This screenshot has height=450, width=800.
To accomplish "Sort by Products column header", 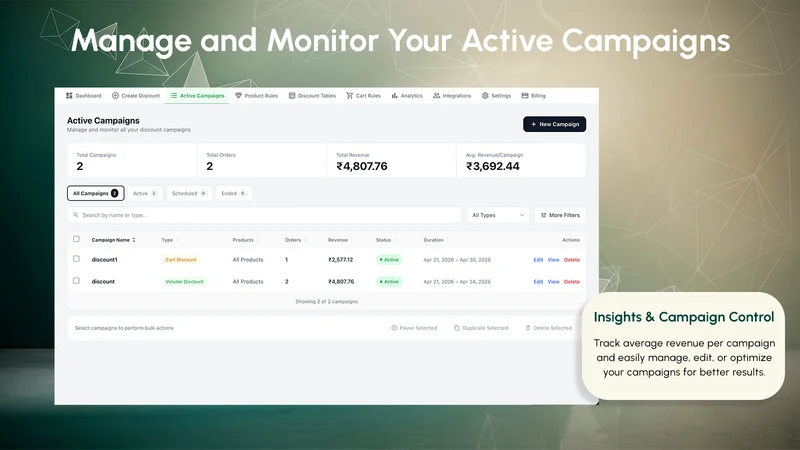I will [246, 240].
